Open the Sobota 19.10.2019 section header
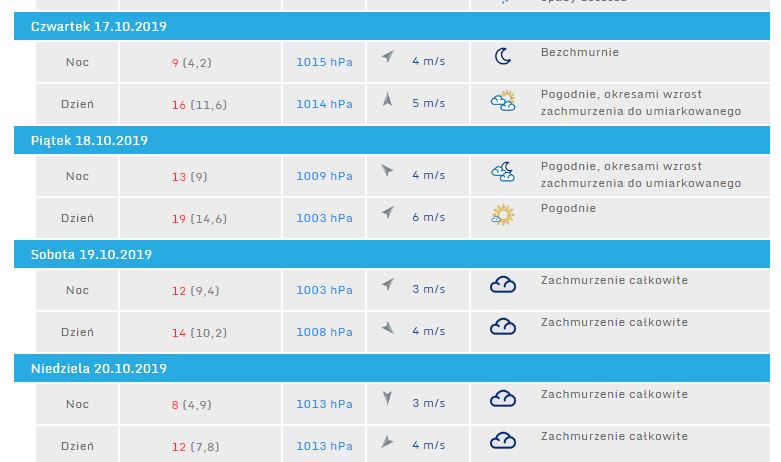This screenshot has height=462, width=781. click(91, 254)
